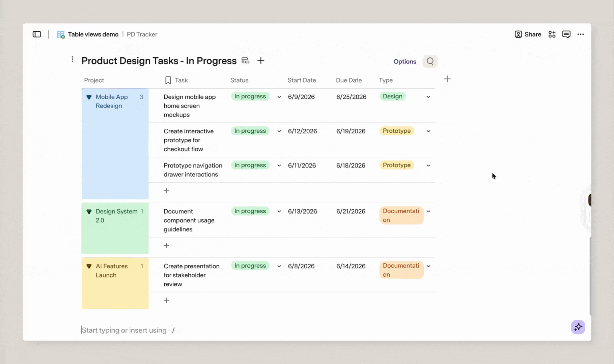Add a new view with plus beside title
This screenshot has height=364, width=614.
point(261,61)
